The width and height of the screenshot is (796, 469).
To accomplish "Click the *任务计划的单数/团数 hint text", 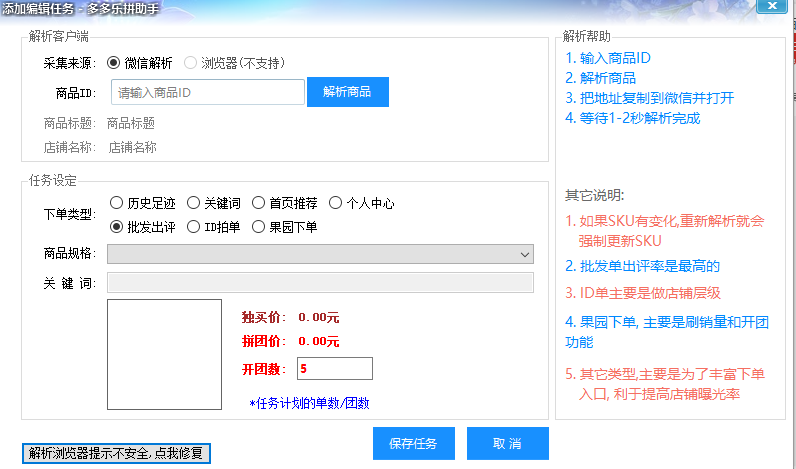I will point(309,404).
